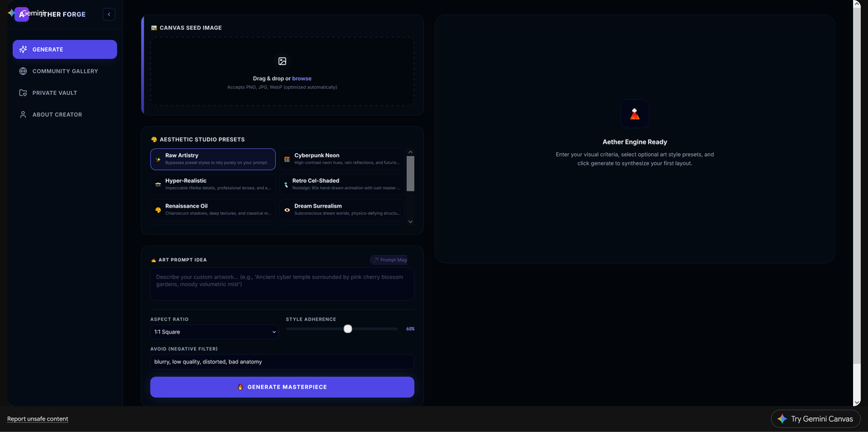This screenshot has height=432, width=868.
Task: Click the sparkle icon beside Generate
Action: point(23,50)
